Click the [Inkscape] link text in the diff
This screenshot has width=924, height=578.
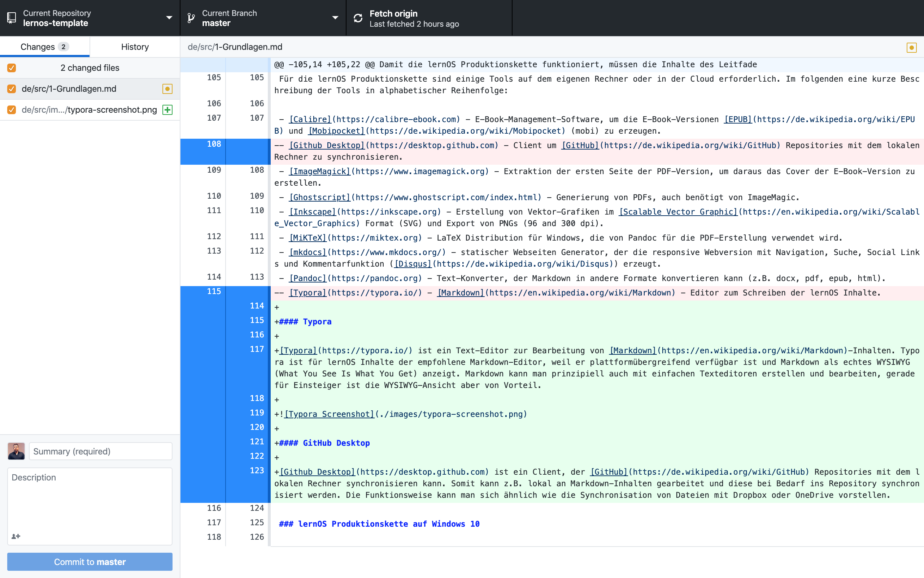coord(312,212)
